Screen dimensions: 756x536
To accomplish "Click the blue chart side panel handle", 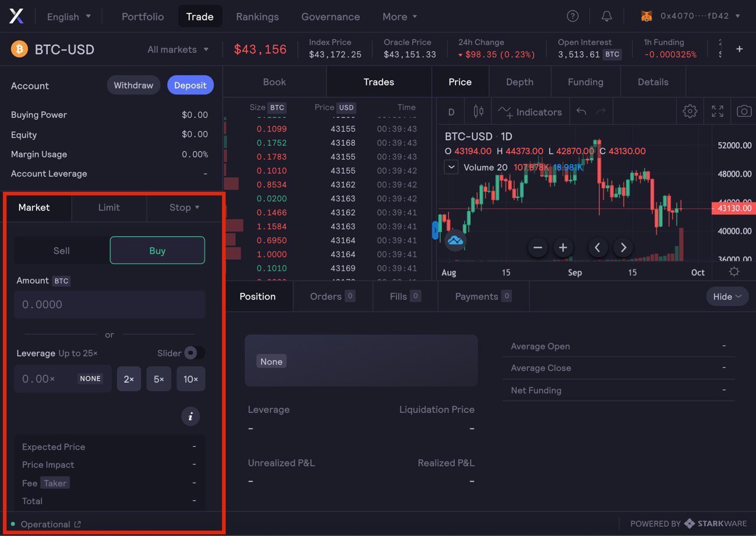I will tap(435, 229).
